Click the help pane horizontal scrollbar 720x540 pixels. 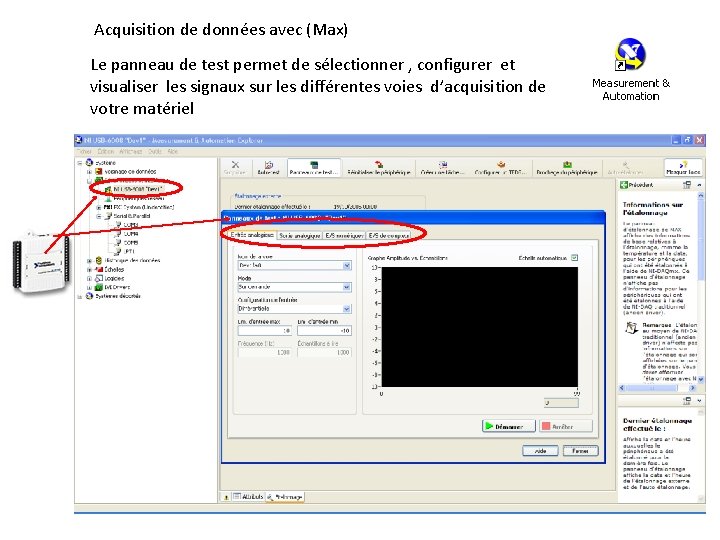[x=658, y=388]
